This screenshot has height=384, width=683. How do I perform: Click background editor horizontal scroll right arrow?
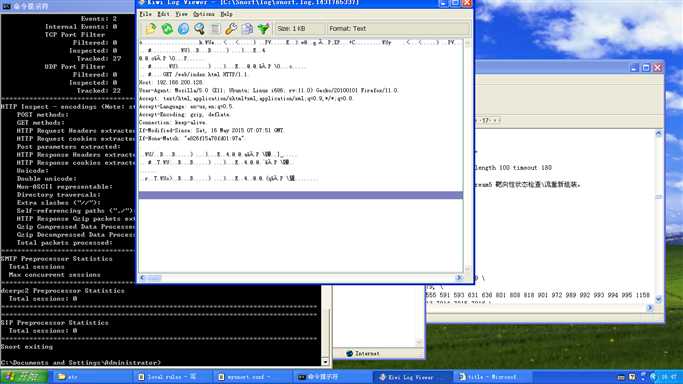point(650,307)
